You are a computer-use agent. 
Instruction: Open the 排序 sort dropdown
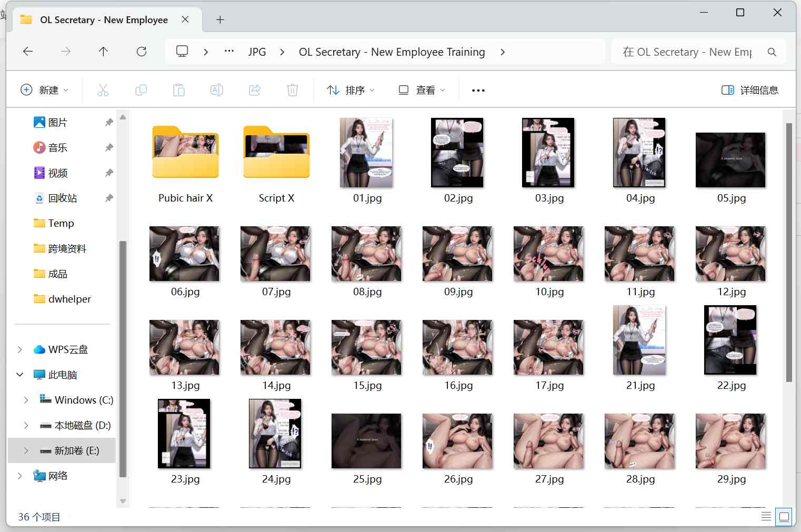click(x=351, y=90)
